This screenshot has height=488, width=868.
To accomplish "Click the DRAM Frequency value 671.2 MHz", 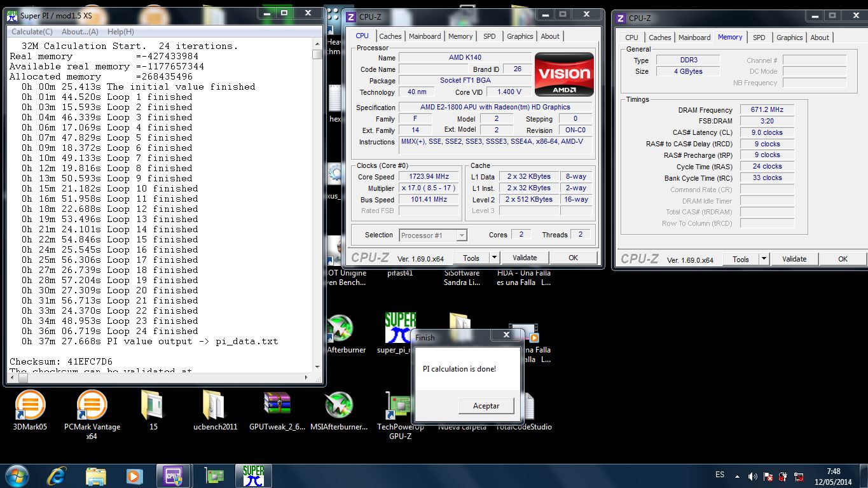I will tap(766, 110).
